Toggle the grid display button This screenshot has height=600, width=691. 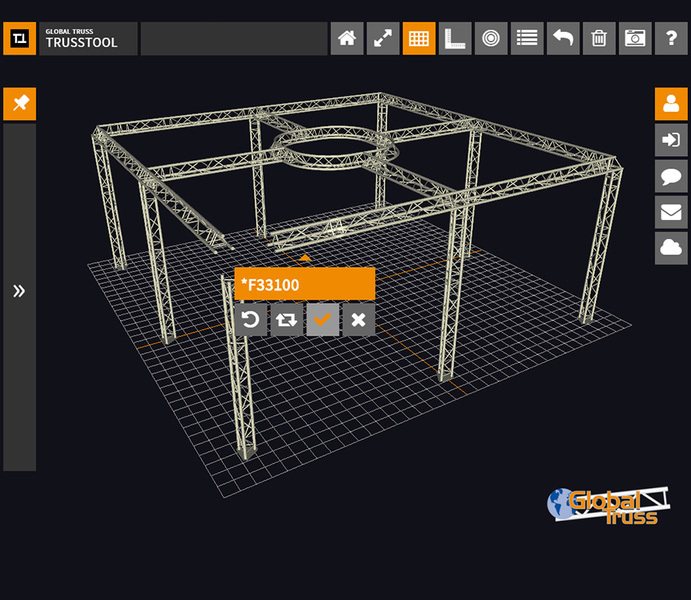(x=419, y=39)
